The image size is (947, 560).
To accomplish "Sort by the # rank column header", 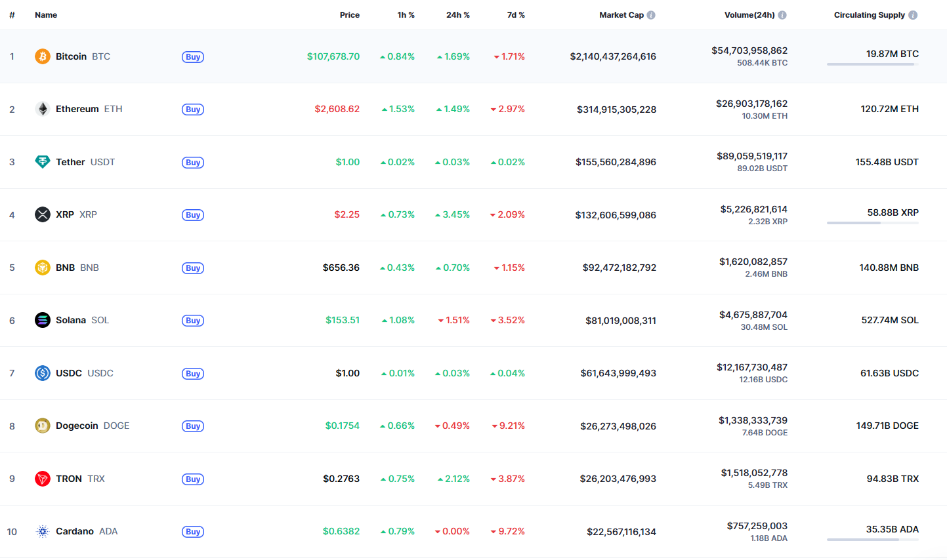I will pyautogui.click(x=12, y=15).
